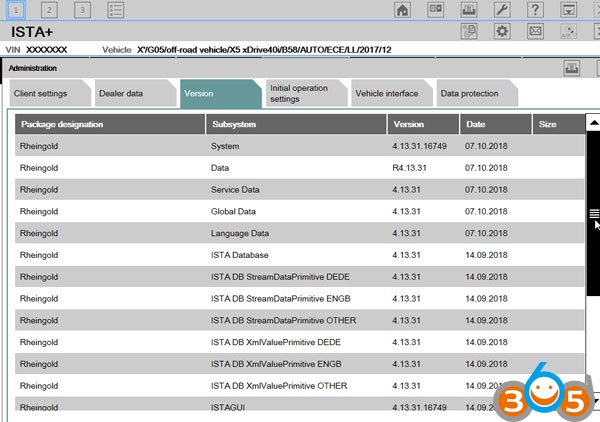This screenshot has width=600, height=422.
Task: Sort by Size column header
Action: click(558, 124)
